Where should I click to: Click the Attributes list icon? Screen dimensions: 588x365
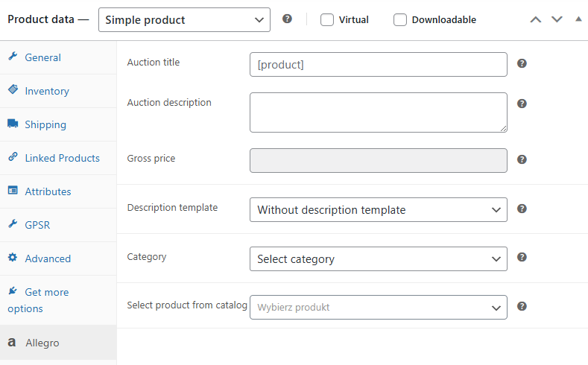pos(13,191)
